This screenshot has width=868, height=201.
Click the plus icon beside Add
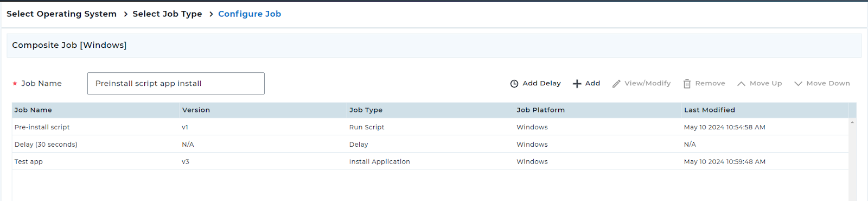tap(577, 84)
